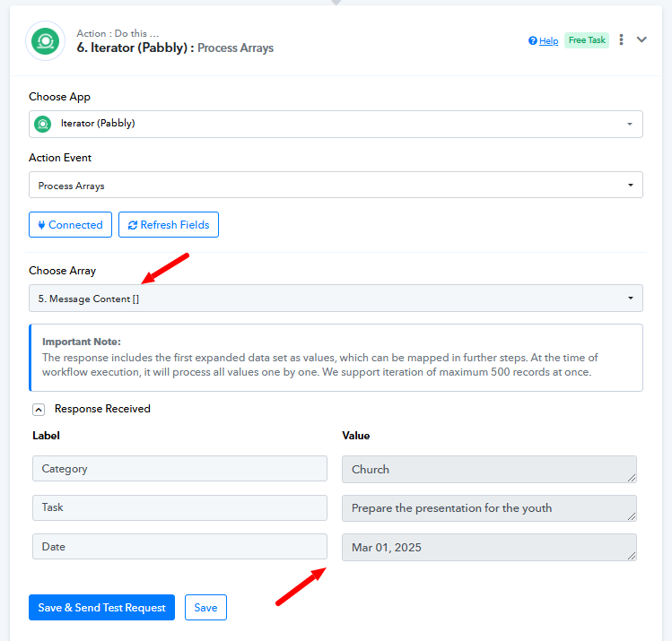Open the Action Event Process Arrays dropdown
The width and height of the screenshot is (672, 641).
coord(336,185)
